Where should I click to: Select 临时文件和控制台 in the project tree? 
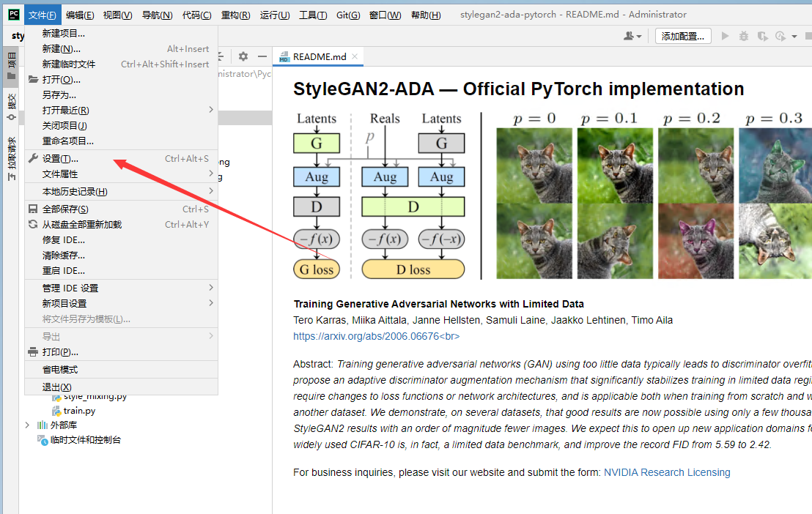[86, 440]
